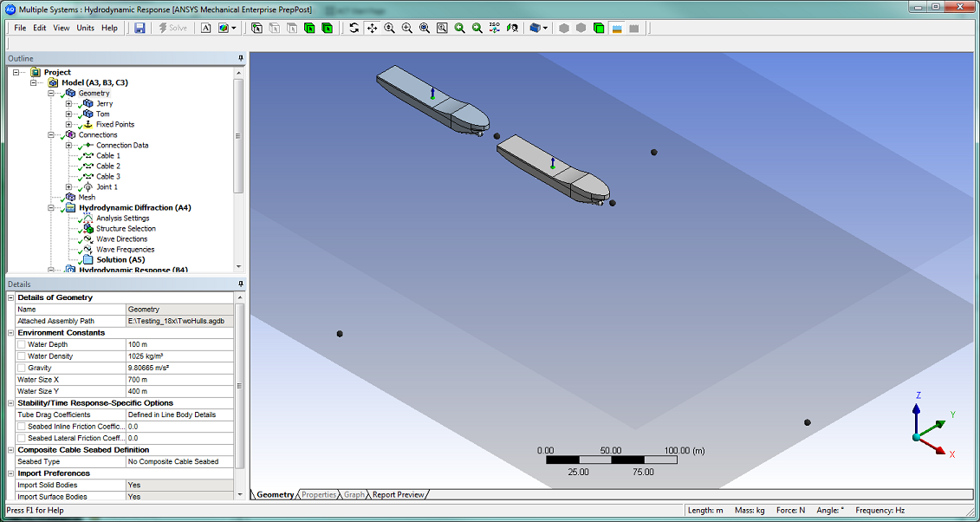Enable the Gravity parameter checkbox
This screenshot has height=522, width=980.
click(x=21, y=369)
